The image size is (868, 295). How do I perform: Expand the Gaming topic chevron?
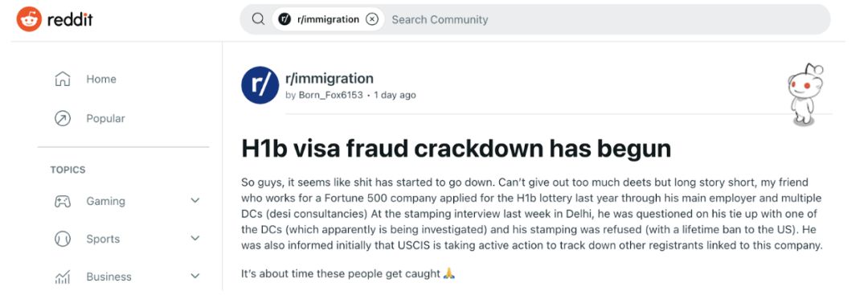click(x=194, y=201)
